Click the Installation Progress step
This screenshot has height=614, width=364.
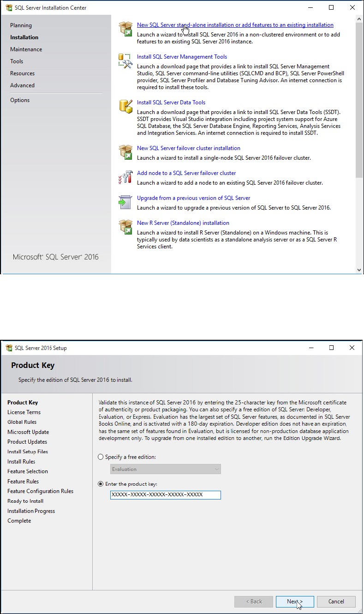point(31,511)
